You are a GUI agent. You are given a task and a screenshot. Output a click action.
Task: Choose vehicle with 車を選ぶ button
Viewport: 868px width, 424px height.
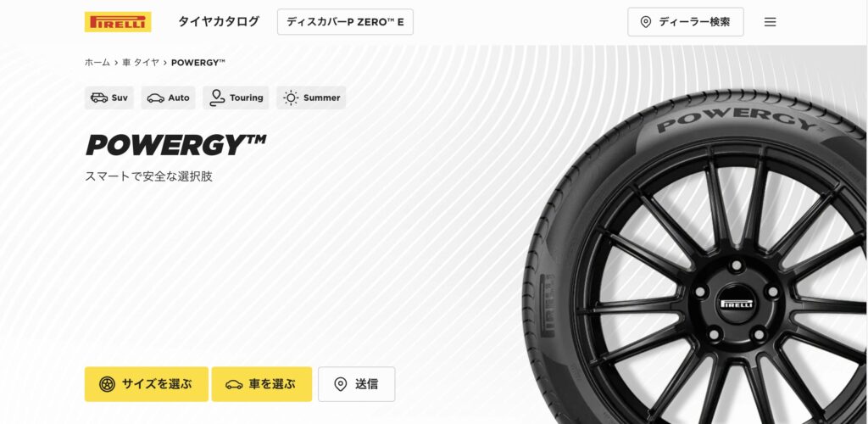(261, 384)
